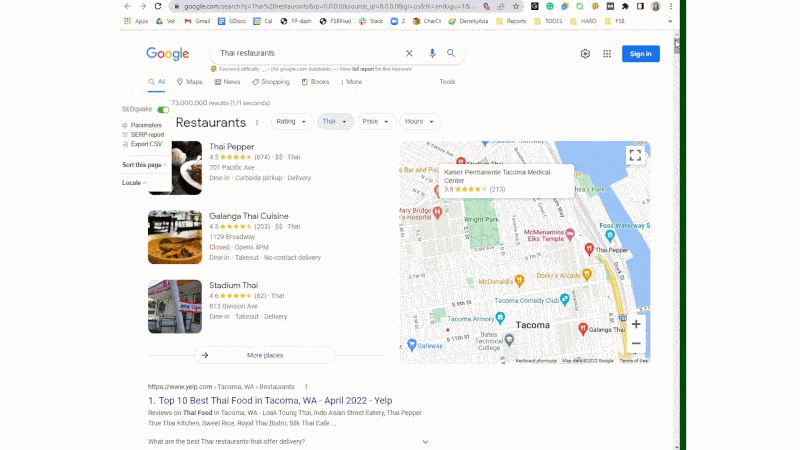Click the Sign in button
Viewport: 800px width, 450px height.
tap(640, 54)
